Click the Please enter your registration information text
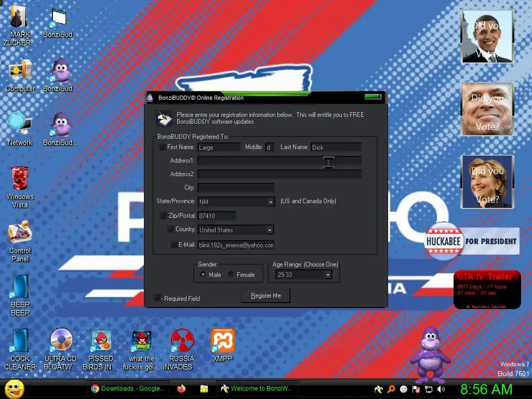The image size is (532, 399). pos(270,118)
